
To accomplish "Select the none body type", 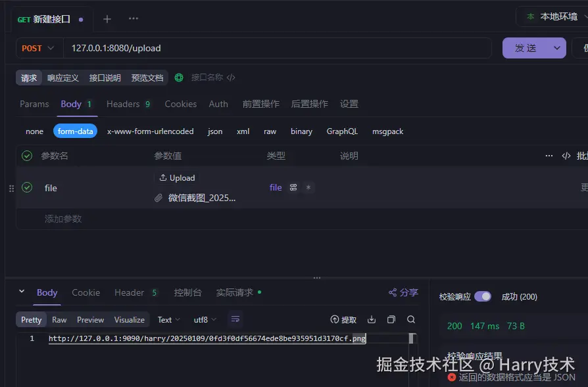I will pyautogui.click(x=34, y=131).
